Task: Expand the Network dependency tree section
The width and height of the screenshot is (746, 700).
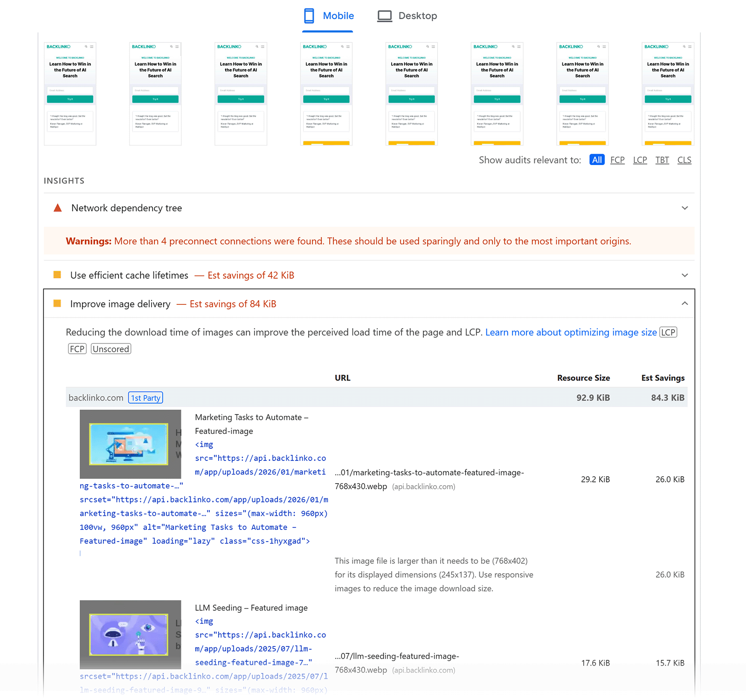Action: 684,208
